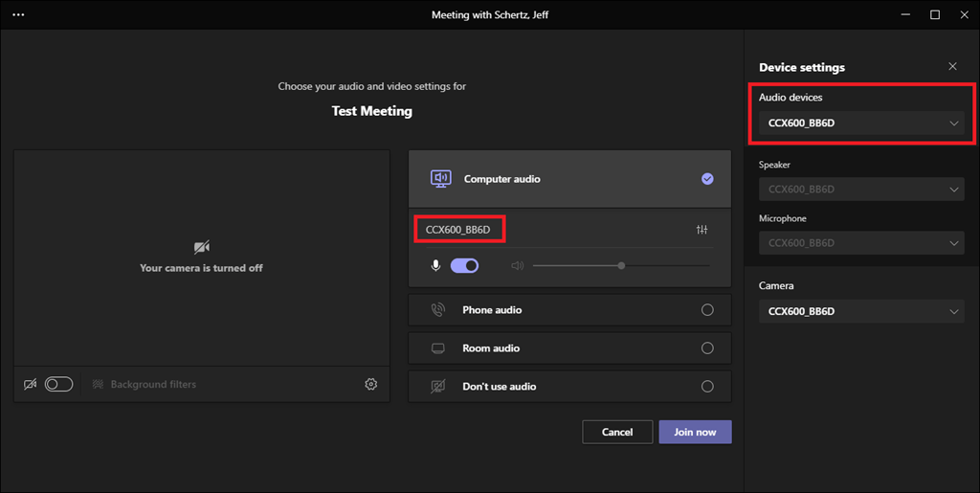Select the Phone audio radio button

click(707, 310)
